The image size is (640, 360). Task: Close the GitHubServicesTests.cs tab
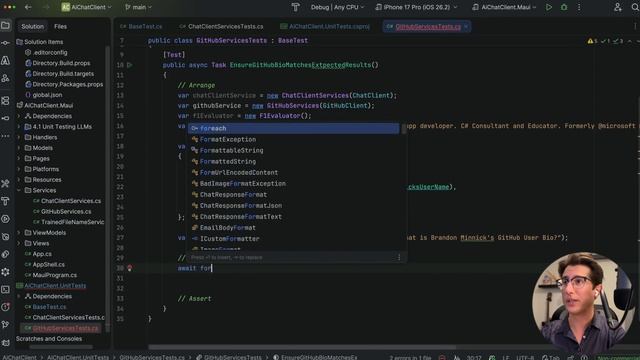point(466,27)
